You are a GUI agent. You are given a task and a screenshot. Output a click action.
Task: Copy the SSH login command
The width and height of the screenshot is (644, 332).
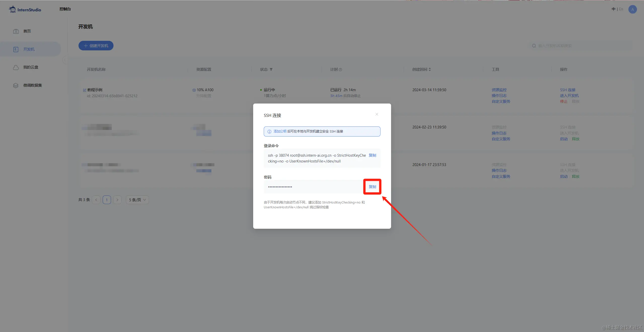point(372,155)
